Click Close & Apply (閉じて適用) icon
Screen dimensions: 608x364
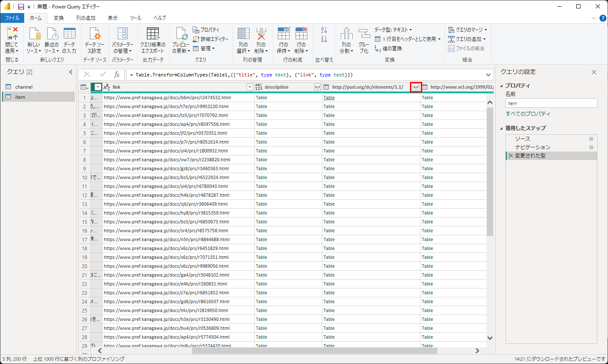[12, 34]
